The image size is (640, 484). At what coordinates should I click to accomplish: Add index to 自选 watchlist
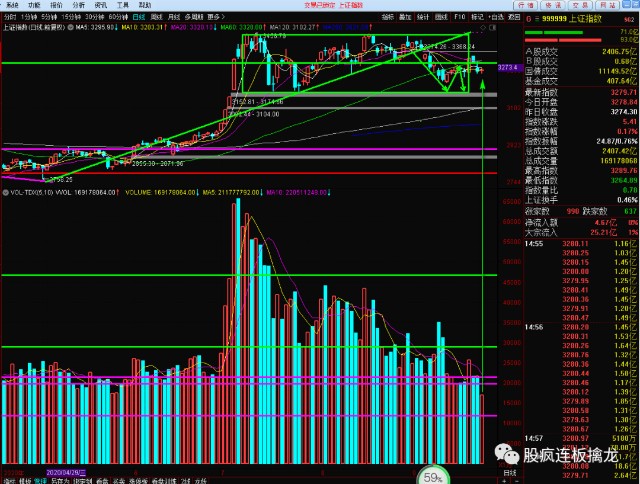pos(496,17)
